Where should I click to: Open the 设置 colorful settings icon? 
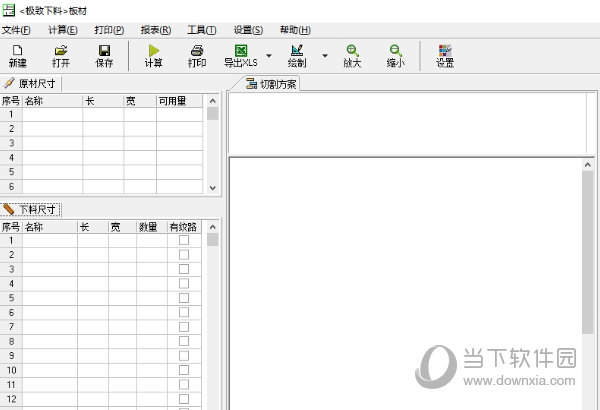tap(445, 56)
